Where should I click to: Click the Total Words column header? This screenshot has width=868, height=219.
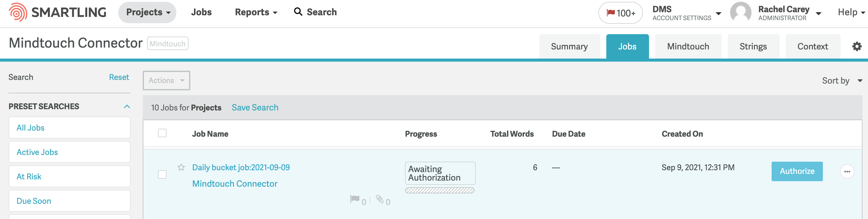[x=512, y=134]
